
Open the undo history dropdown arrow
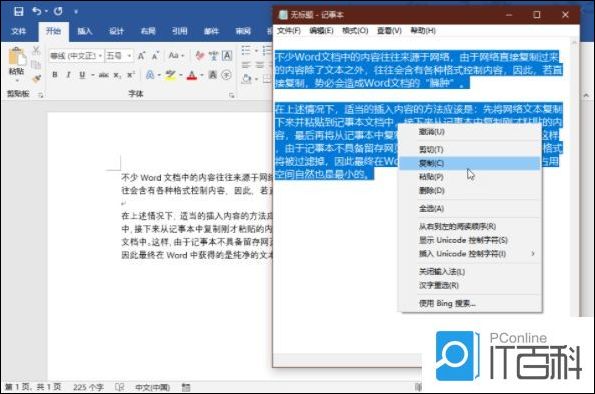[x=46, y=12]
